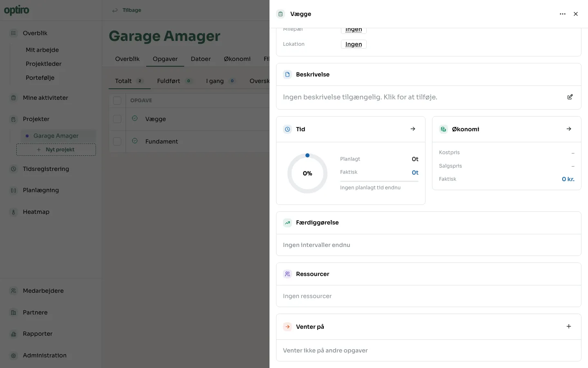Edit the description with the pencil icon
This screenshot has height=368, width=588.
pyautogui.click(x=570, y=97)
